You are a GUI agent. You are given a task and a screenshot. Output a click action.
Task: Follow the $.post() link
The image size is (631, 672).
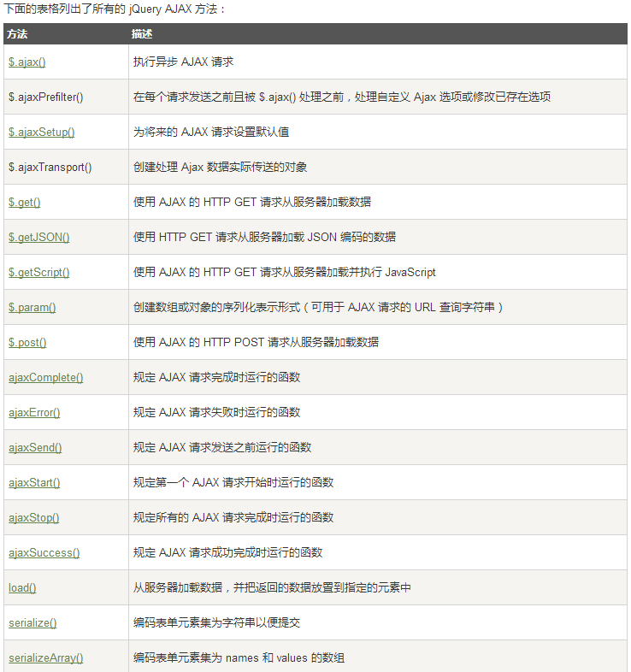(x=27, y=343)
